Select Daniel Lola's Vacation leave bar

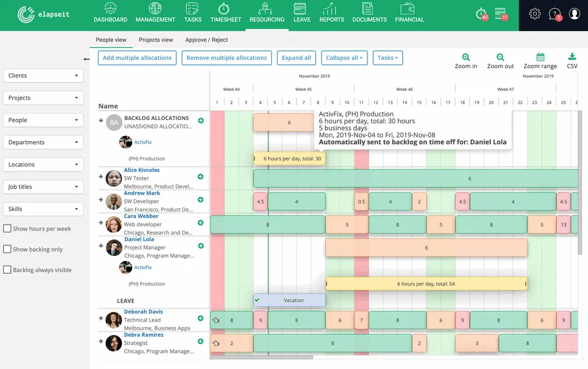click(x=290, y=300)
